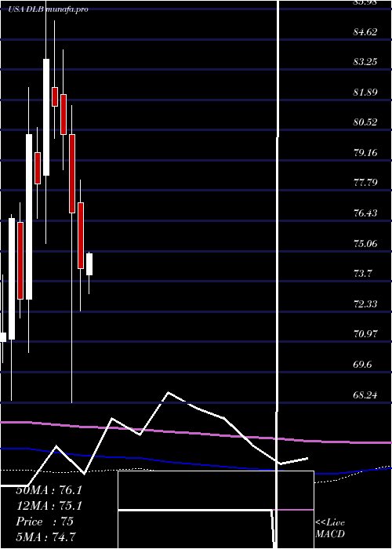The image size is (392, 549).
Task: Click the 77.79 price axis label
Action: 366,183
